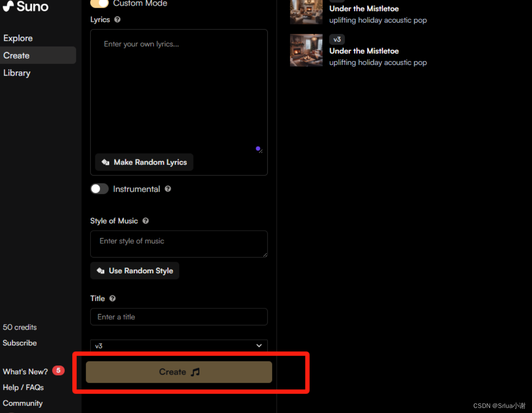Click the unread badge beside What's New
532x413 pixels.
point(58,370)
